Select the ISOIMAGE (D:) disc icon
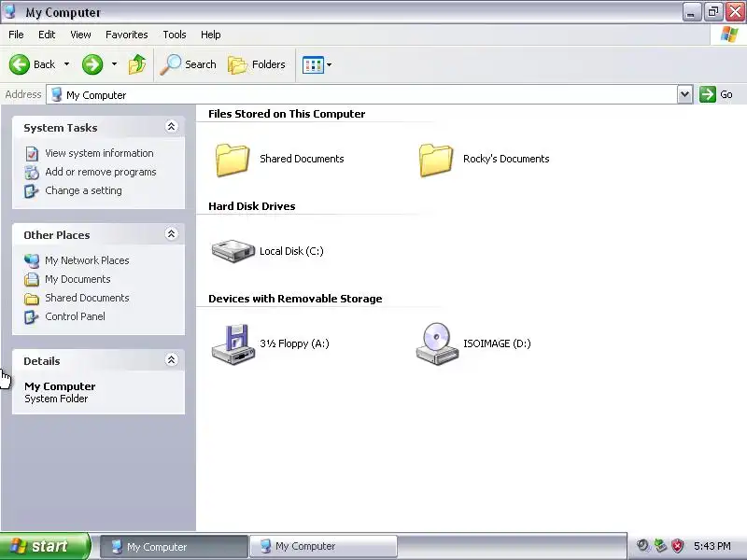Viewport: 747px width, 560px height. click(x=437, y=343)
